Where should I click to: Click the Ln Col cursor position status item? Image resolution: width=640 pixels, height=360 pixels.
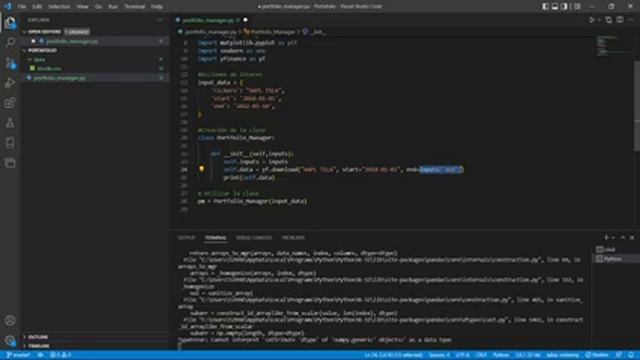393,355
